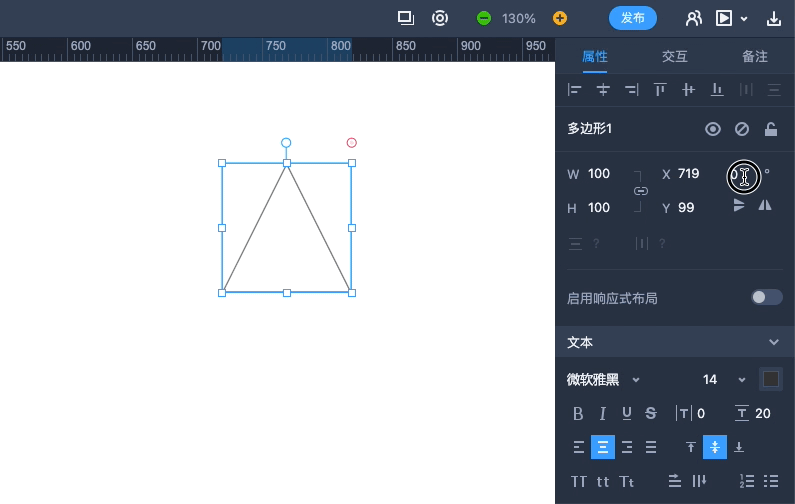Open the collaborators icon
Viewport: 795px width, 504px height.
click(x=694, y=18)
